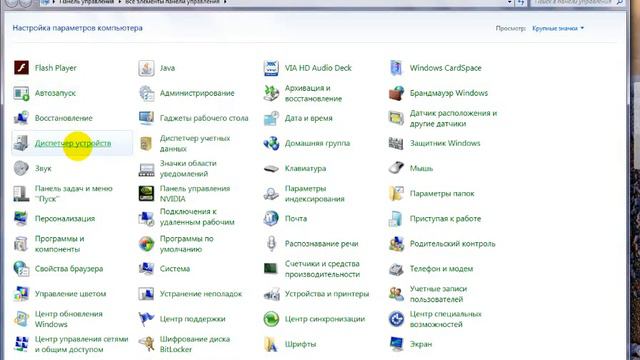Open the Мышь icon
The height and width of the screenshot is (360, 640).
pyautogui.click(x=396, y=168)
